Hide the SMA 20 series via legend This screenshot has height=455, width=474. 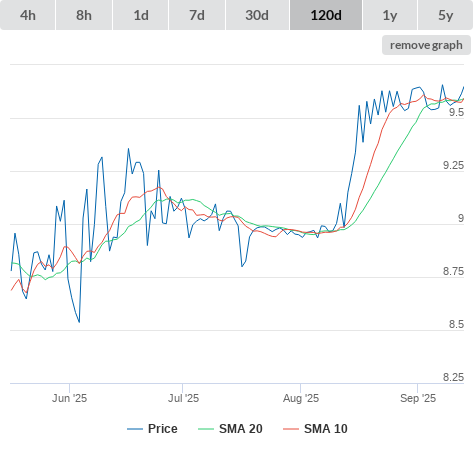point(241,429)
